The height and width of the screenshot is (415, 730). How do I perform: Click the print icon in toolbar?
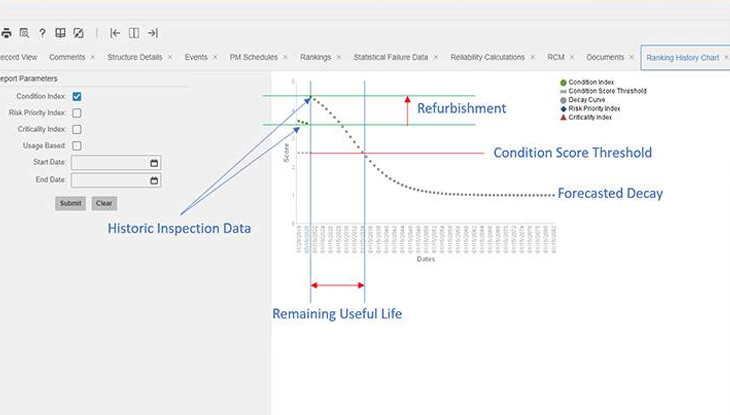(6, 33)
